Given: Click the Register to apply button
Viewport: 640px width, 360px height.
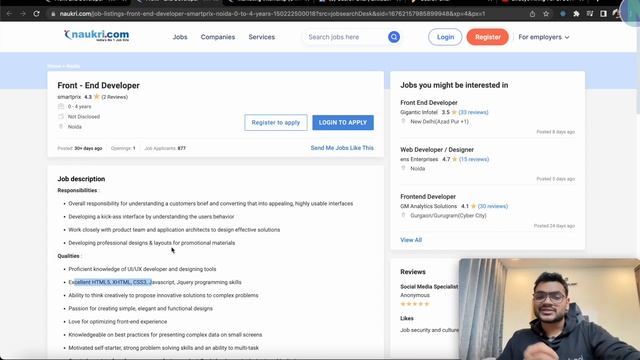Looking at the screenshot, I should point(276,122).
